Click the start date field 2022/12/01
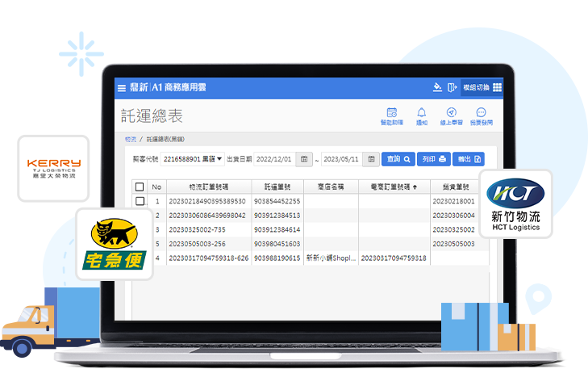Image resolution: width=588 pixels, height=369 pixels. point(274,159)
